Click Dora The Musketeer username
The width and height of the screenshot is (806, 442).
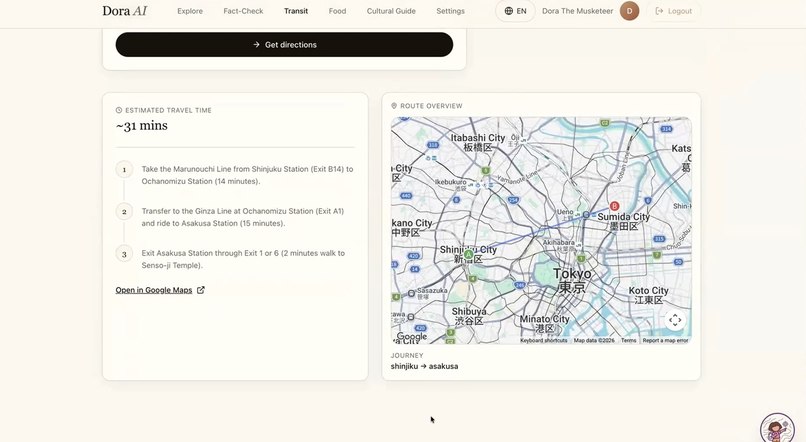point(577,11)
